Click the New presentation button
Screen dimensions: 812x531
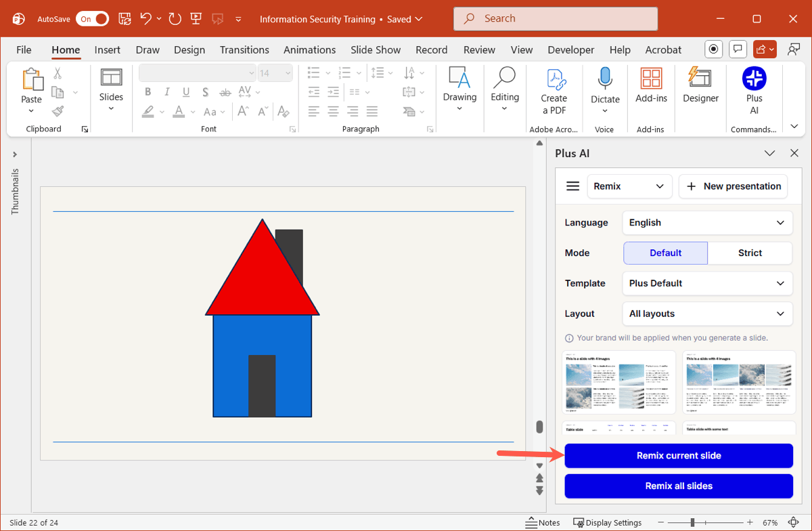[733, 186]
